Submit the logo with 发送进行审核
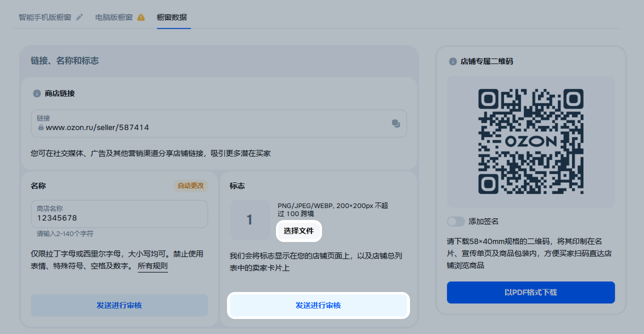This screenshot has width=644, height=334. [318, 305]
